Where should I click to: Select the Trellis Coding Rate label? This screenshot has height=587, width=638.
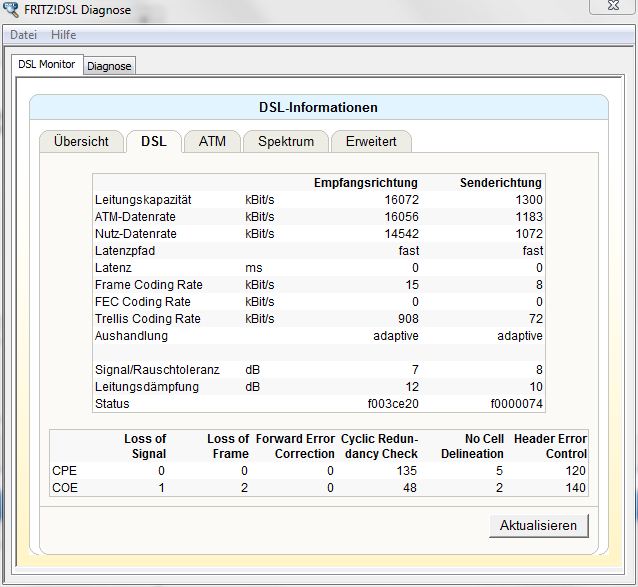(148, 319)
